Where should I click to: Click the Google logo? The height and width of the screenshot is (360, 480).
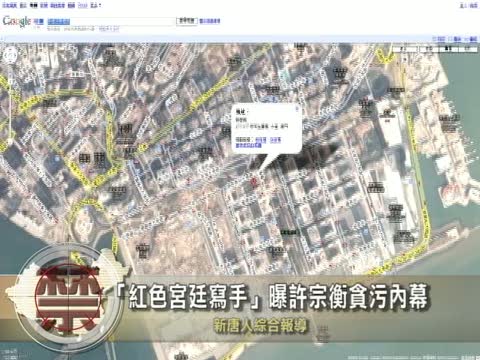(17, 21)
